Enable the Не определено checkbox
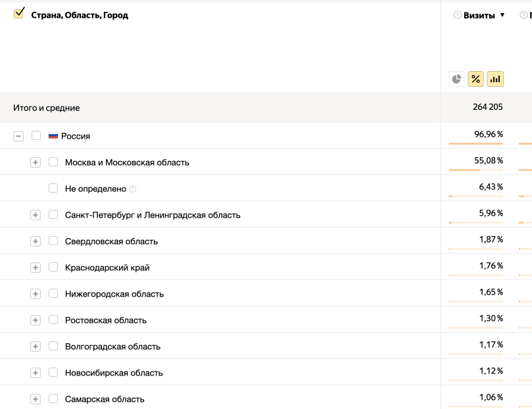The image size is (532, 409). click(53, 188)
